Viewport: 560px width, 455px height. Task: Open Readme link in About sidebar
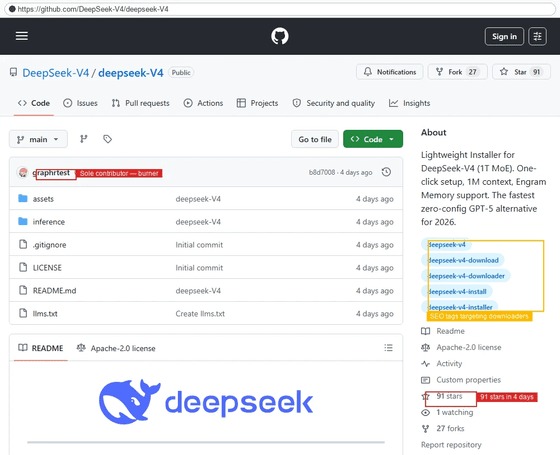[443, 331]
